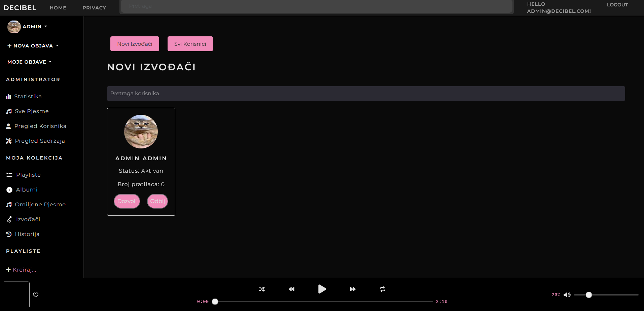
Task: Click Hello admin@decibel.com account link
Action: point(559,7)
